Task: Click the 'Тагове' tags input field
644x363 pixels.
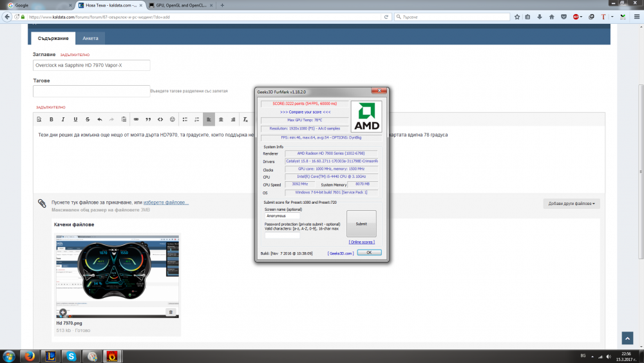Action: pyautogui.click(x=91, y=92)
